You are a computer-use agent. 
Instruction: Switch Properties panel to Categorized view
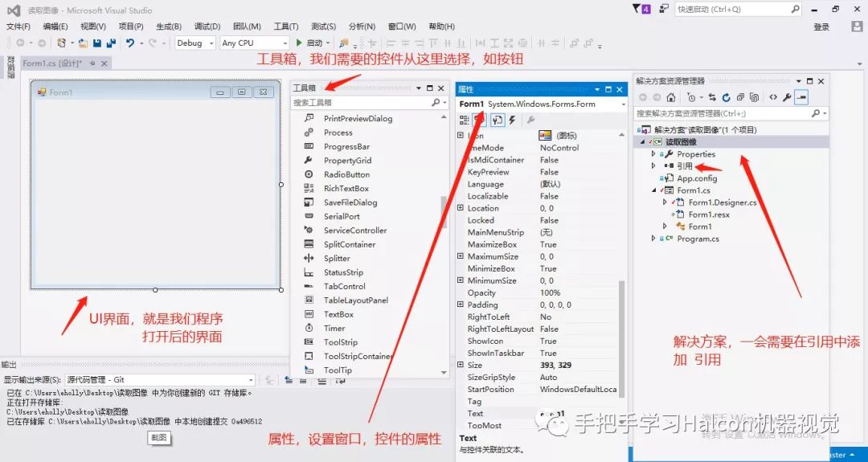click(x=465, y=120)
